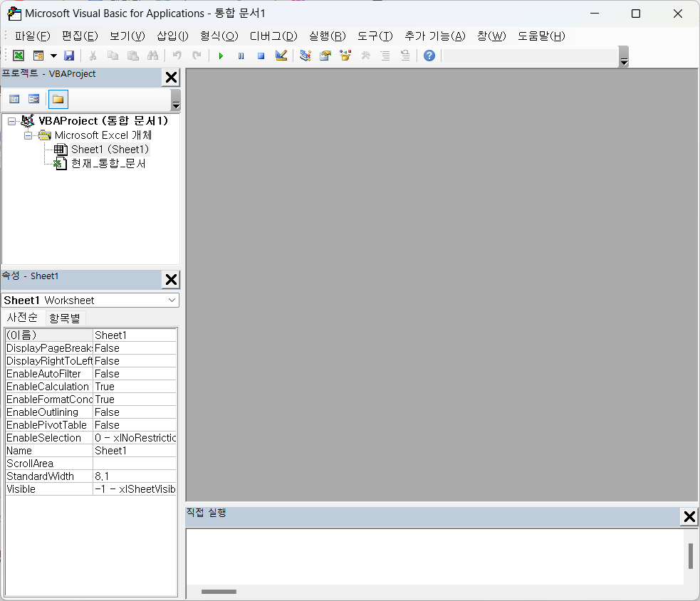Close the 프로젝트 - VBAProject panel
This screenshot has width=700, height=601.
[171, 77]
